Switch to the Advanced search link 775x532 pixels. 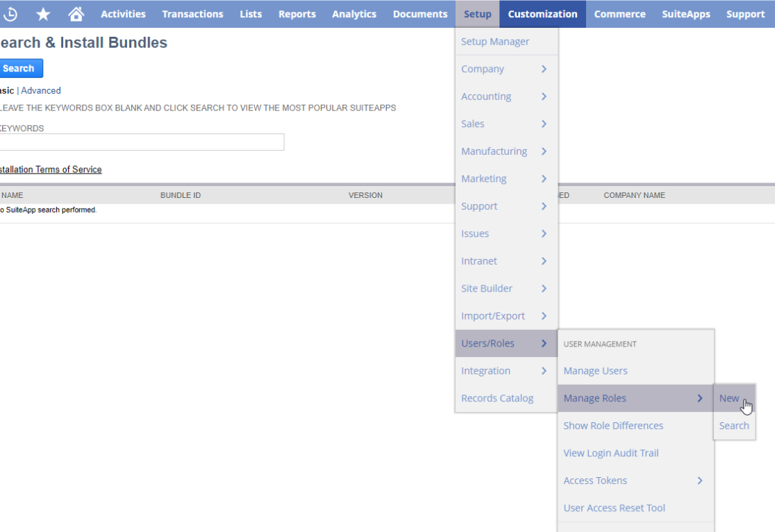tap(41, 90)
